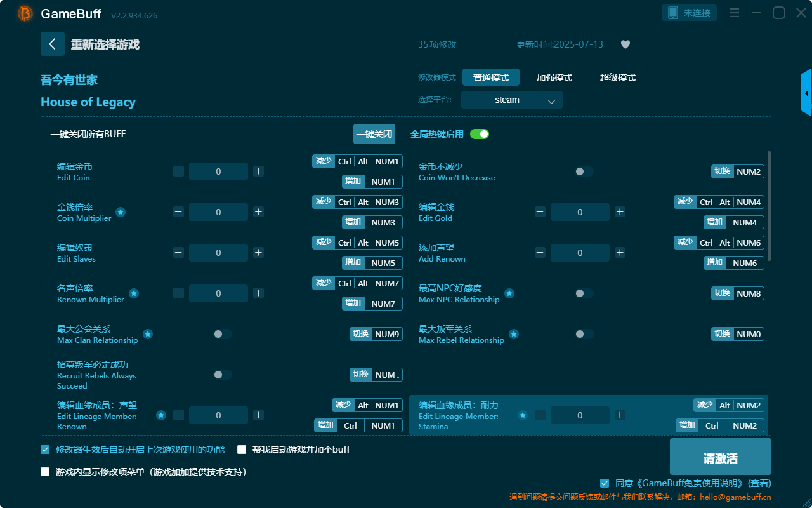Check show in-game trainer menu checkbox
This screenshot has height=508, width=812.
(x=45, y=472)
